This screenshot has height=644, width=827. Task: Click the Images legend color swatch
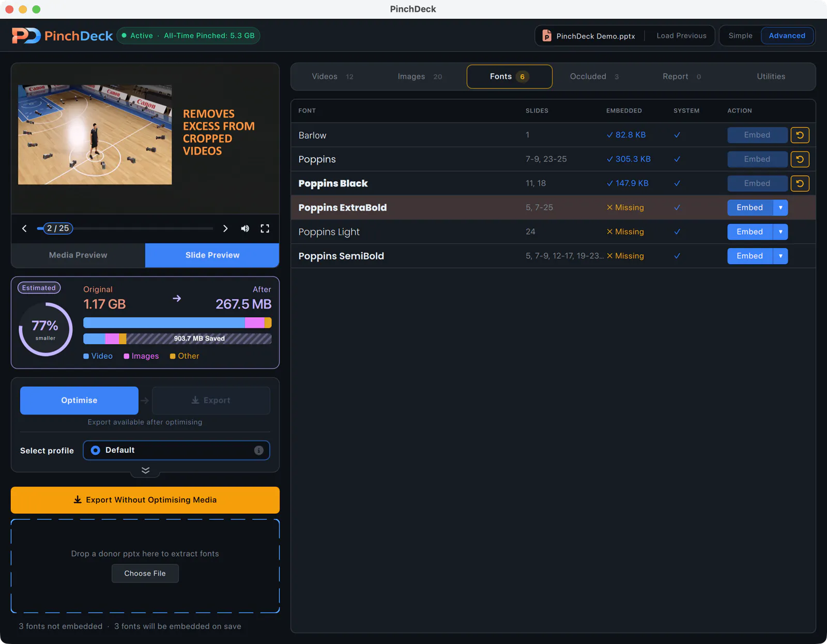(127, 356)
